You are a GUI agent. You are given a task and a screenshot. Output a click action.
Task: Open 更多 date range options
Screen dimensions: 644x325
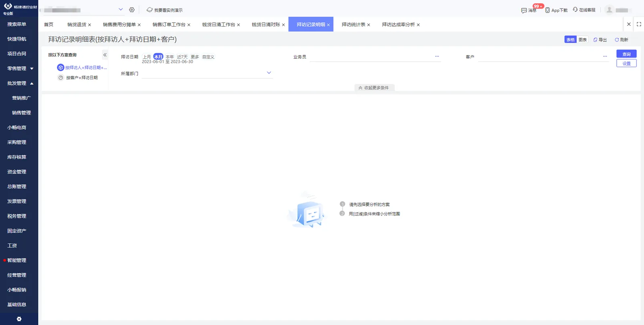click(195, 57)
